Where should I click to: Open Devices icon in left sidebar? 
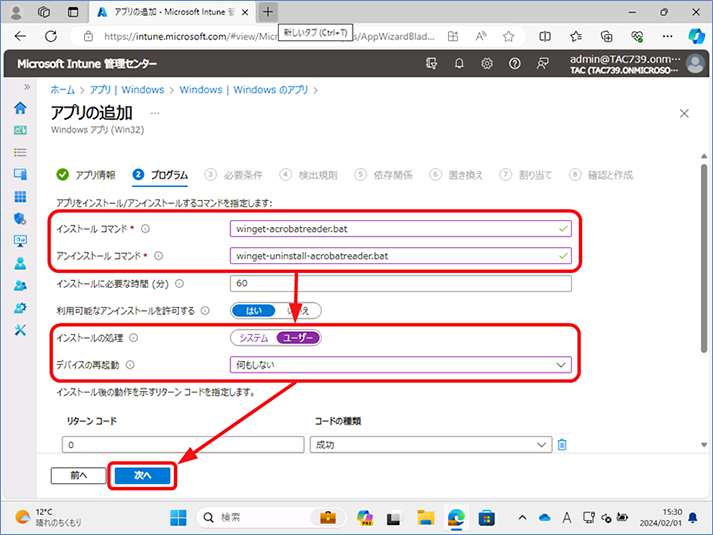(20, 174)
